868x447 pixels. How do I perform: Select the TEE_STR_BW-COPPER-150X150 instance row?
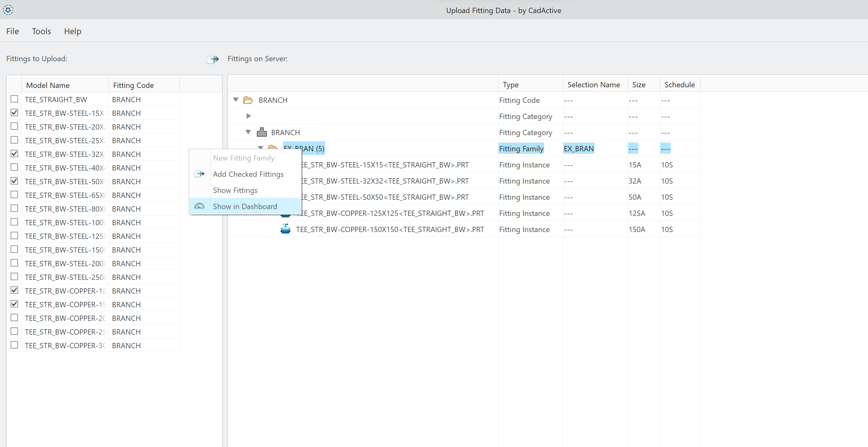click(x=389, y=230)
